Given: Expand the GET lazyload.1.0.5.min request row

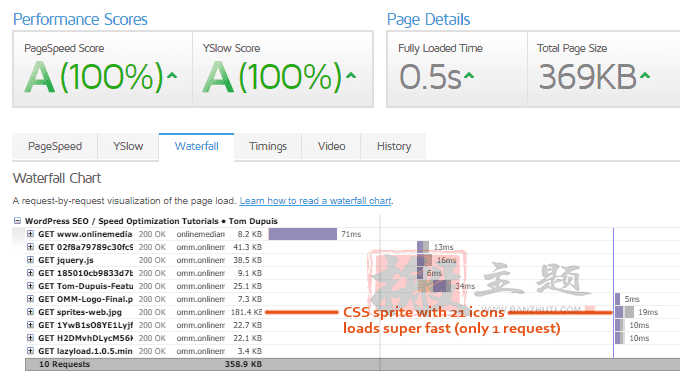Looking at the screenshot, I should click(30, 351).
